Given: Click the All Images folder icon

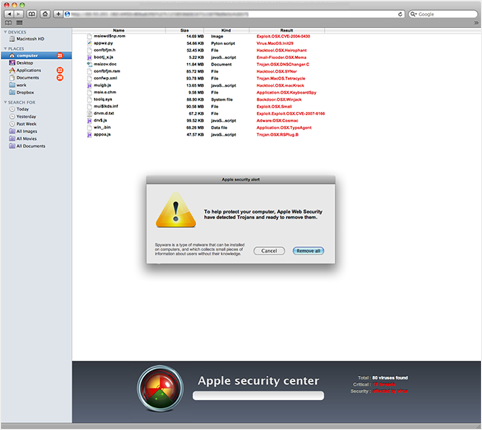Looking at the screenshot, I should coord(12,131).
